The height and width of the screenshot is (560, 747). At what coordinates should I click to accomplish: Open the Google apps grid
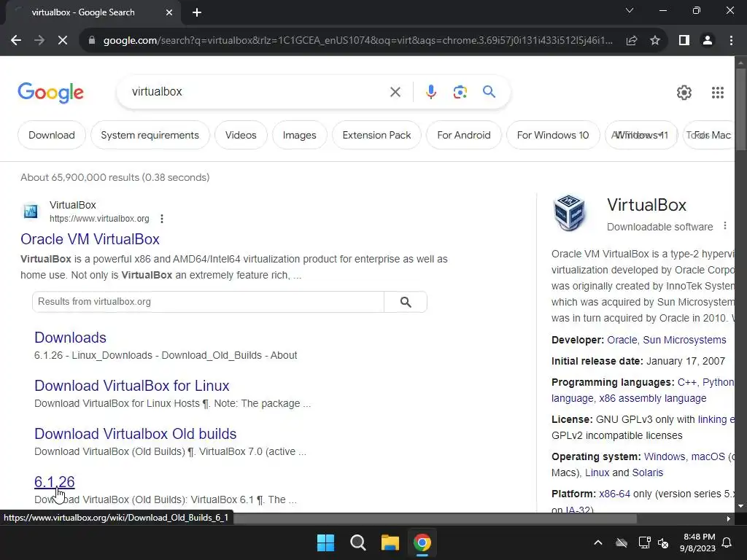718,93
